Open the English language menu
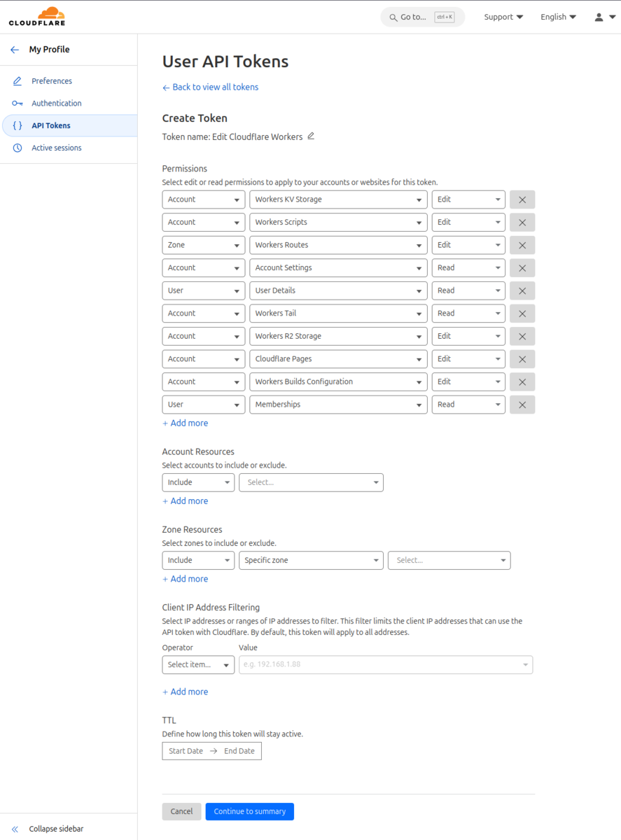Image resolution: width=621 pixels, height=840 pixels. coord(558,17)
